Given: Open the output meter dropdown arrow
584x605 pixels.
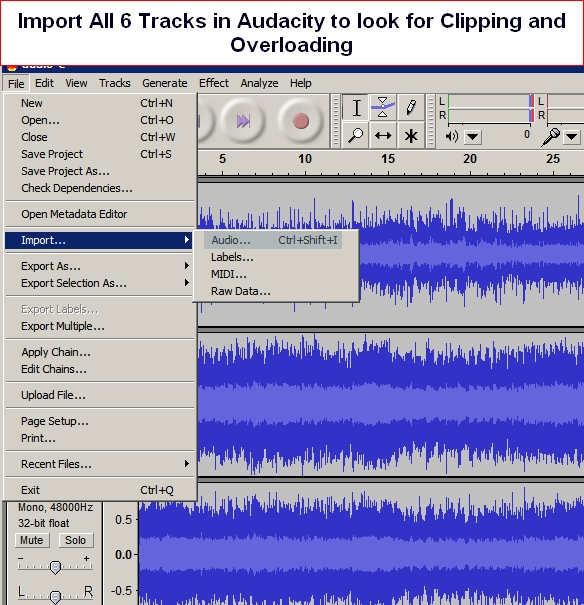Looking at the screenshot, I should [x=473, y=137].
